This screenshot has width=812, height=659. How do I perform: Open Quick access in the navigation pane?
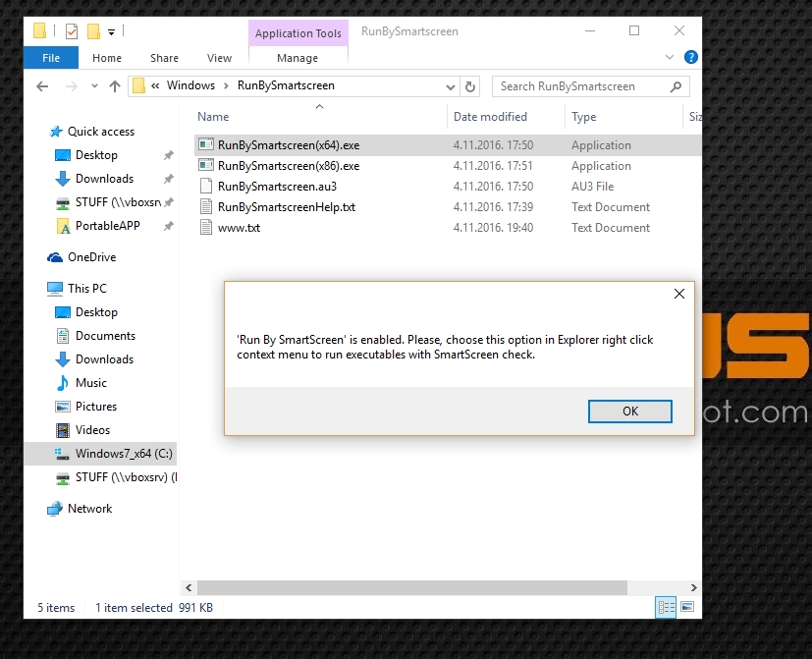pyautogui.click(x=101, y=132)
